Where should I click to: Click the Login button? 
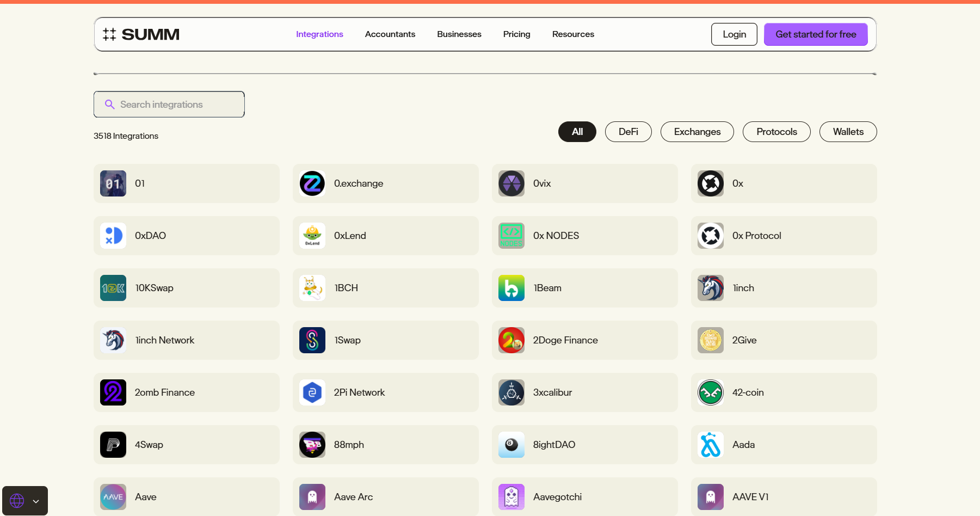pyautogui.click(x=734, y=34)
